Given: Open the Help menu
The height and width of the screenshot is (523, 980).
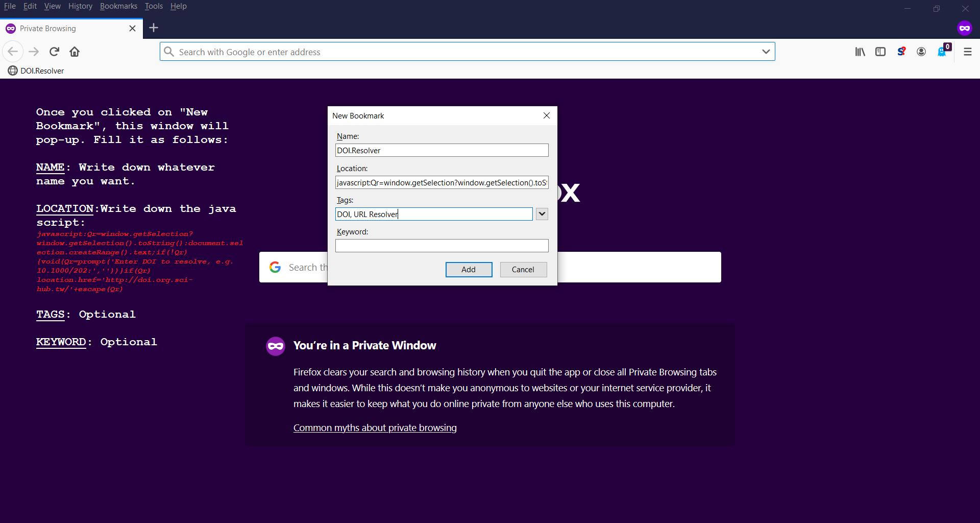Looking at the screenshot, I should click(x=178, y=6).
